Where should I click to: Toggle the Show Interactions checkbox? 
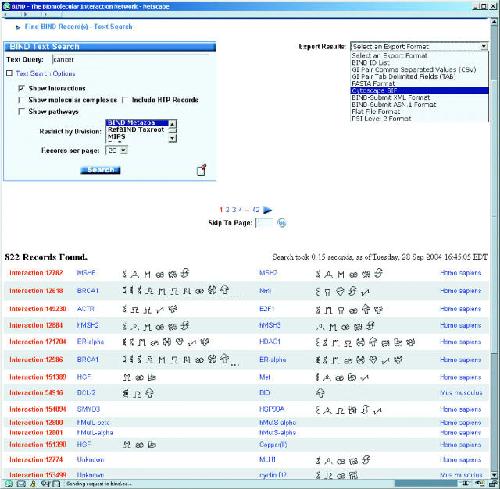tap(21, 88)
